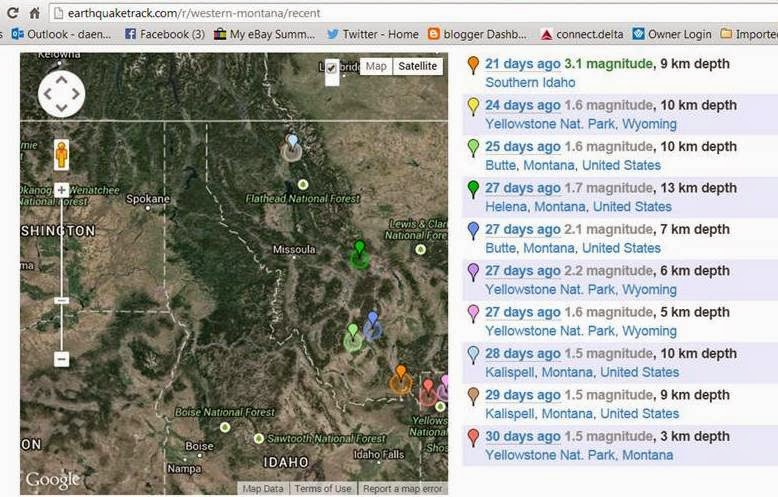
Task: Click blue Butte marker on map
Action: point(373,319)
